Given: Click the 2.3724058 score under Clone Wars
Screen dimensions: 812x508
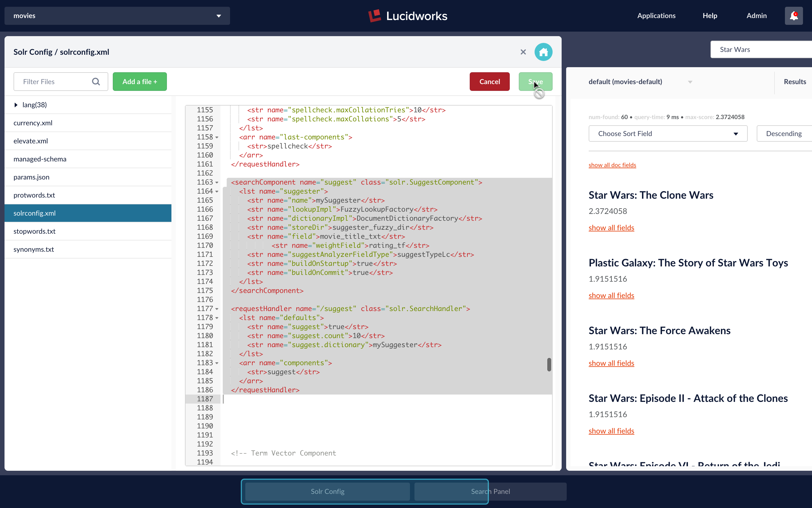Looking at the screenshot, I should click(x=608, y=211).
